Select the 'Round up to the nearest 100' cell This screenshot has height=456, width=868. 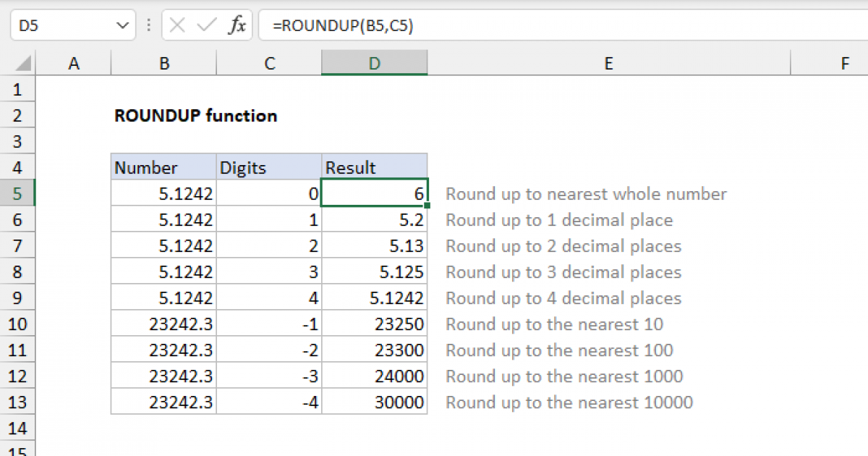tap(559, 350)
